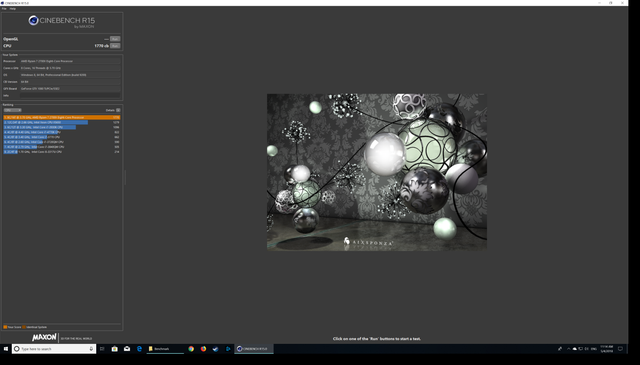Open Mail app from taskbar
Viewport: 640px width, 365px height.
point(127,349)
